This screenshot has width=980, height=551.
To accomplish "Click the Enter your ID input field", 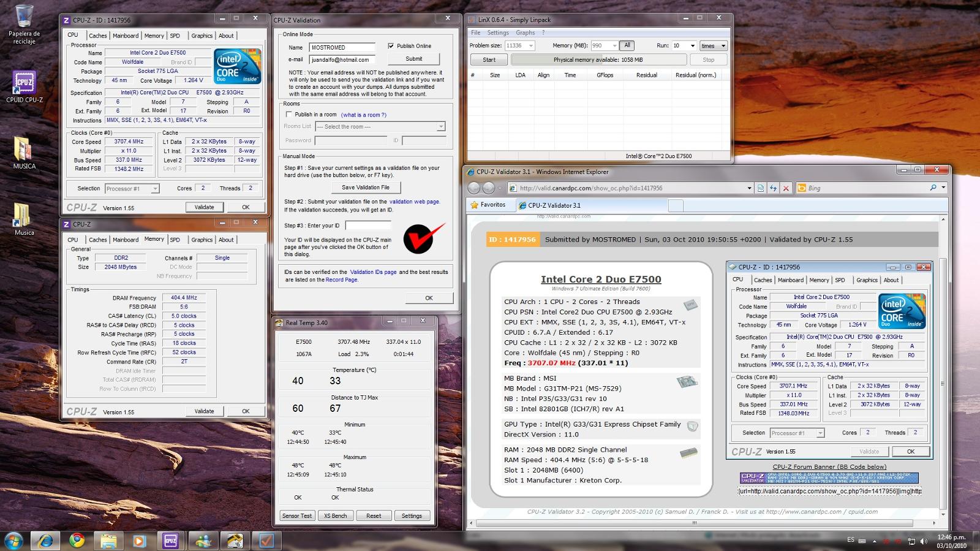I will coord(367,226).
